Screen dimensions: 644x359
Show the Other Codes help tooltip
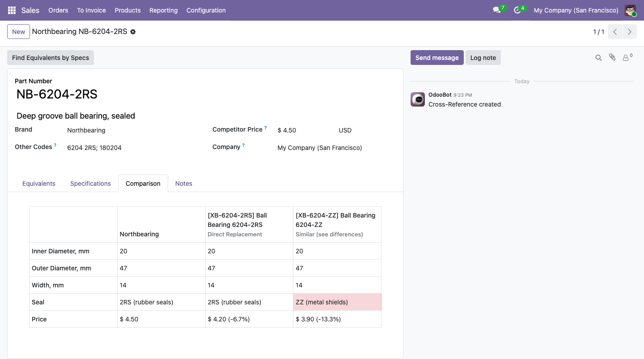55,145
